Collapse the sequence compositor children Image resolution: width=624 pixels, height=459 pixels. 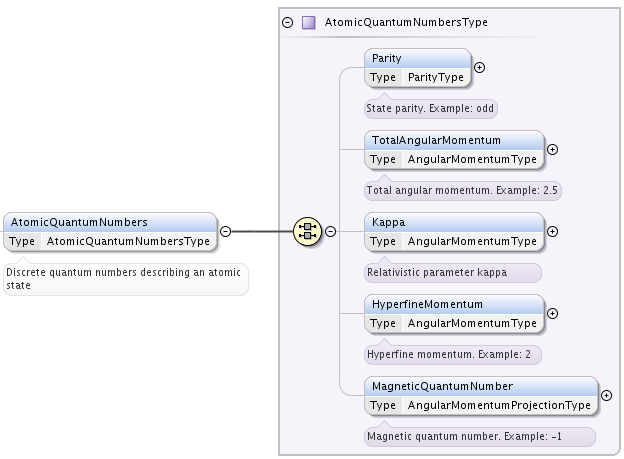click(330, 231)
